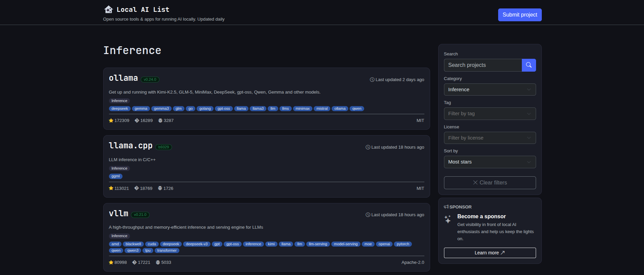Viewport: 644px width, 275px height.
Task: Select the transformer tag on the vllm card
Action: click(x=167, y=251)
